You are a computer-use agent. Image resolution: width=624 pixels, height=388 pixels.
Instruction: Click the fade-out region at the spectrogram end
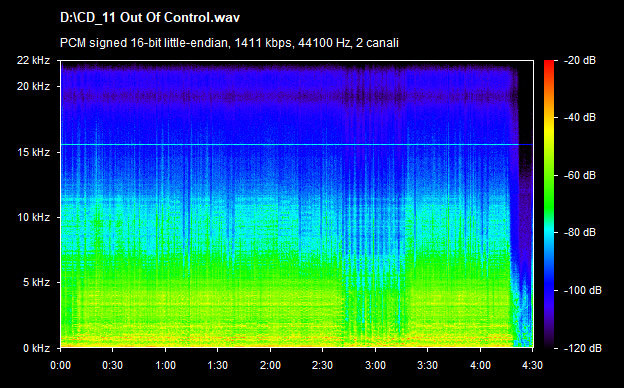(x=522, y=207)
